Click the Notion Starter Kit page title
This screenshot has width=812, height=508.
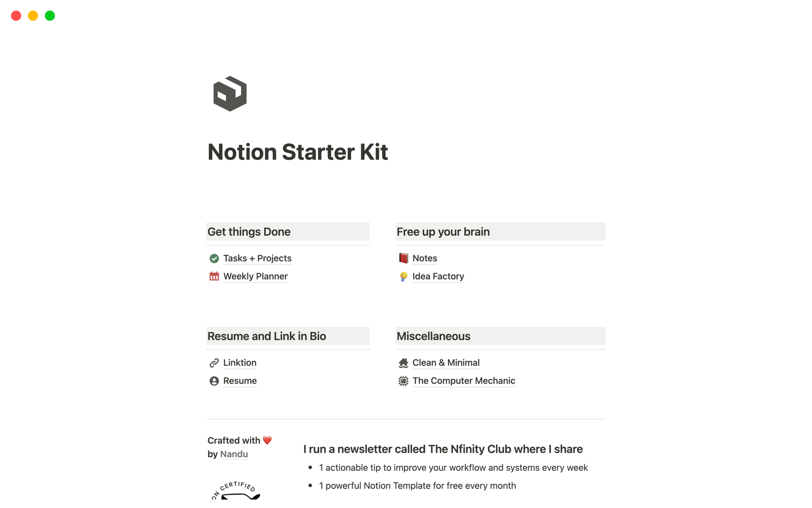[298, 152]
